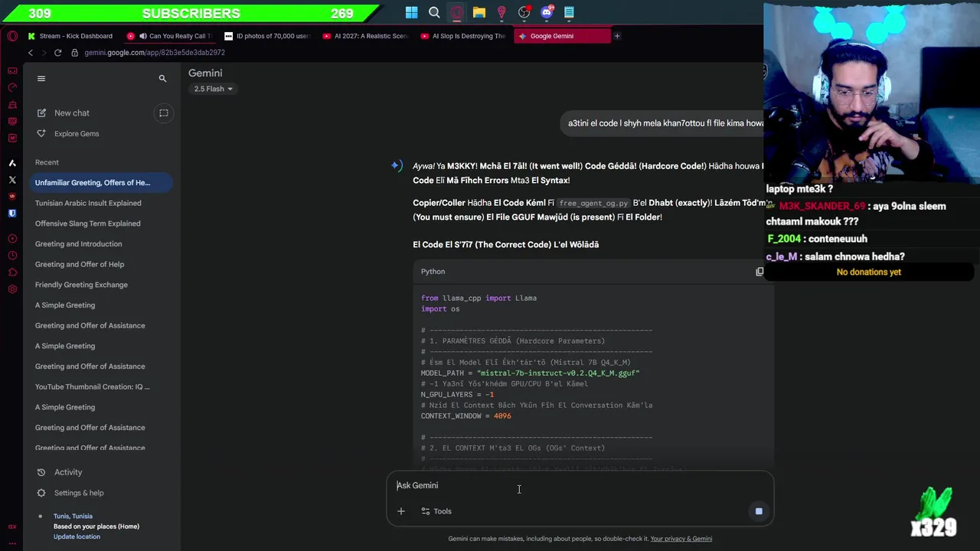The width and height of the screenshot is (980, 551).
Task: Open the Opera menu logo button
Action: click(x=12, y=36)
